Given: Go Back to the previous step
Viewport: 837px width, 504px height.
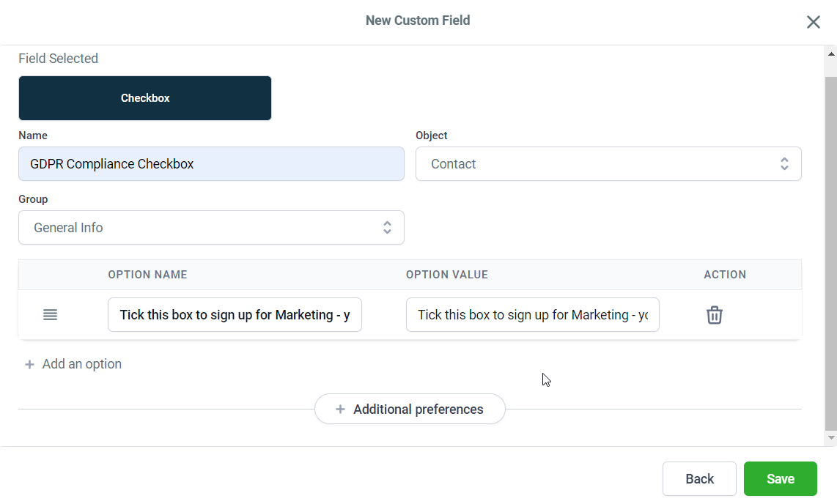Looking at the screenshot, I should click(699, 479).
